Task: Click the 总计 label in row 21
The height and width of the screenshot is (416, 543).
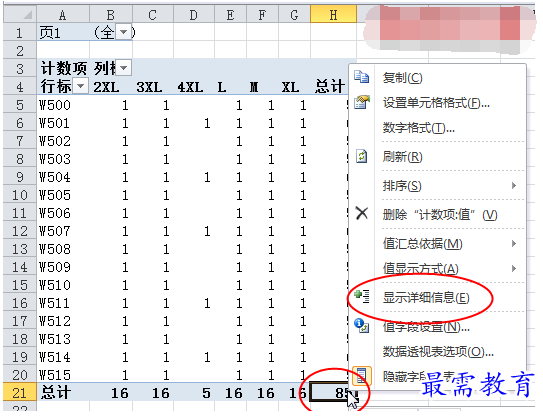Action: pyautogui.click(x=63, y=393)
